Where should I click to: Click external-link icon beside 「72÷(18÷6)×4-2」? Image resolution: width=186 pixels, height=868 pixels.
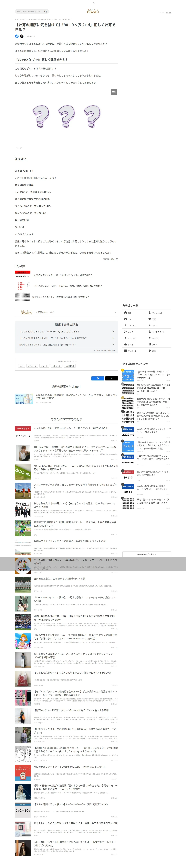click(113, 338)
